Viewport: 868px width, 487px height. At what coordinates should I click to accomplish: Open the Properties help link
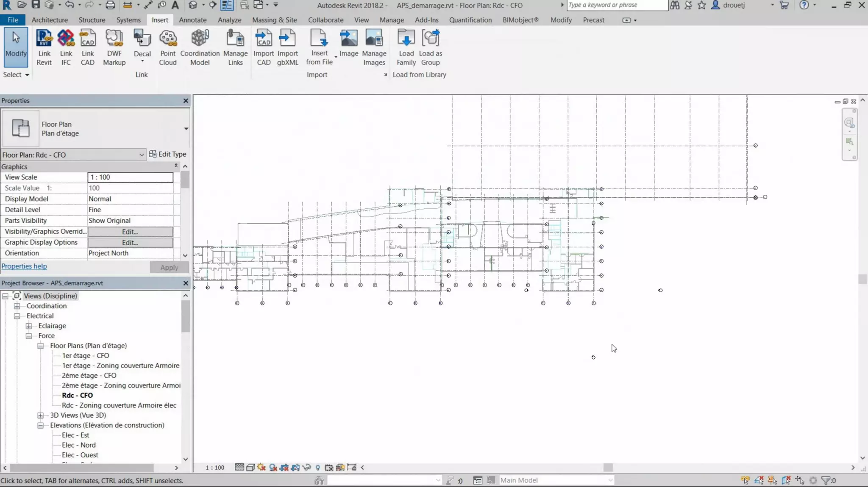(24, 266)
